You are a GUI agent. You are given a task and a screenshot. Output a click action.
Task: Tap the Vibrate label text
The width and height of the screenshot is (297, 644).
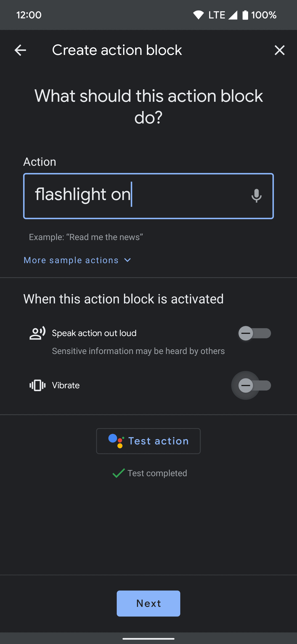click(x=66, y=385)
